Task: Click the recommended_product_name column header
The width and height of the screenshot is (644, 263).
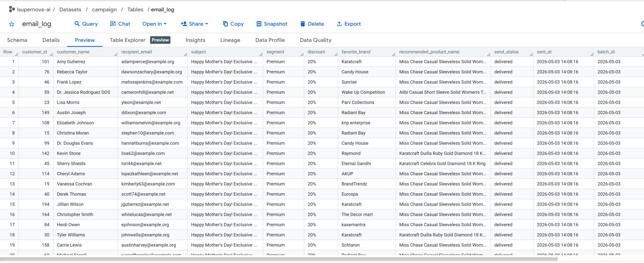Action: coord(429,52)
